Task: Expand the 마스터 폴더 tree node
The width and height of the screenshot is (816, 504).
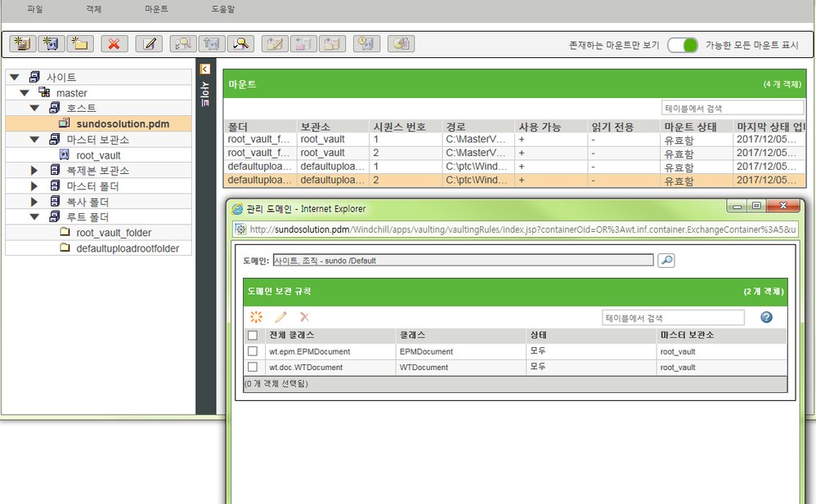Action: (x=34, y=186)
